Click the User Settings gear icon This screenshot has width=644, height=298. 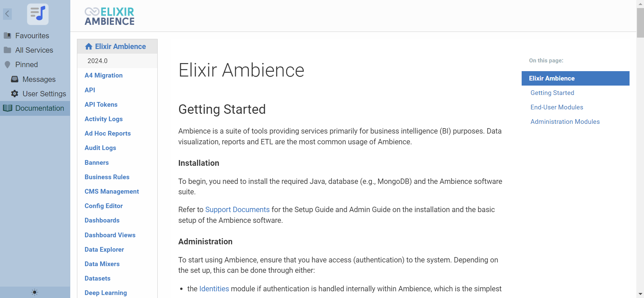coord(15,94)
